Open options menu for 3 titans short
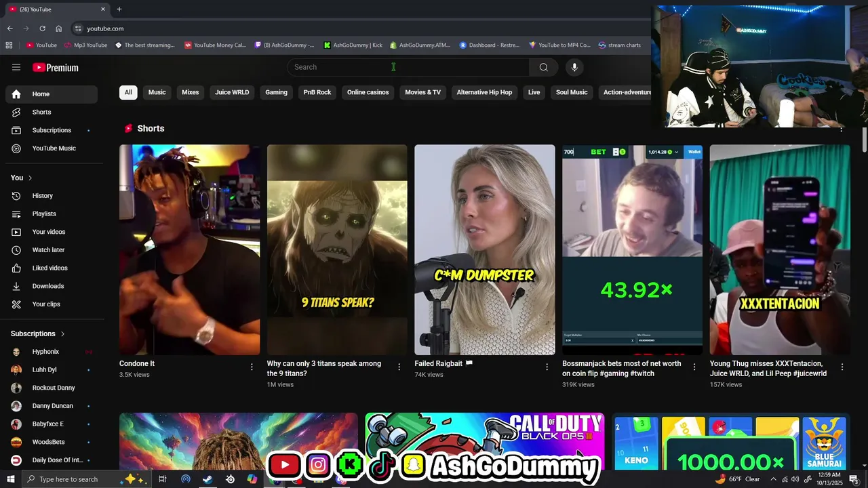This screenshot has height=488, width=868. click(399, 367)
